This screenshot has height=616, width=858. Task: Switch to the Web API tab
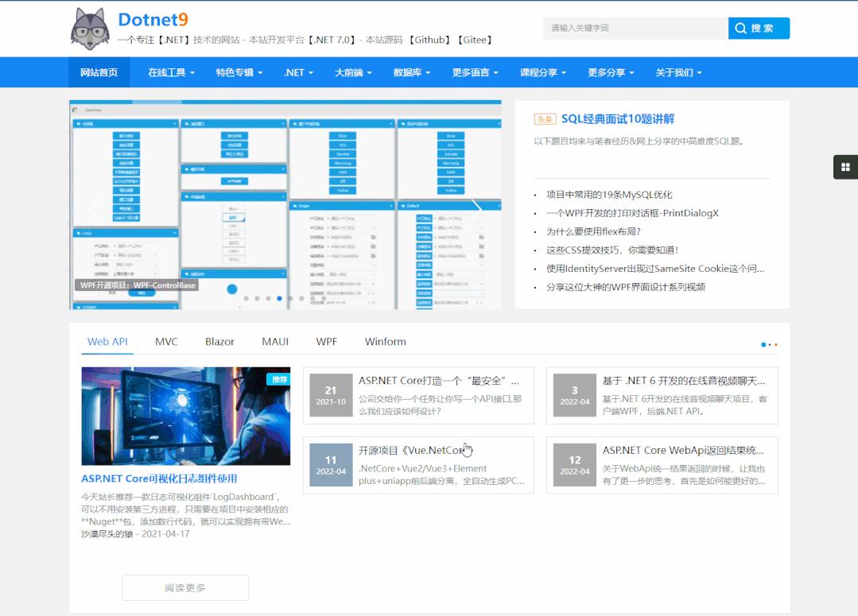[107, 341]
